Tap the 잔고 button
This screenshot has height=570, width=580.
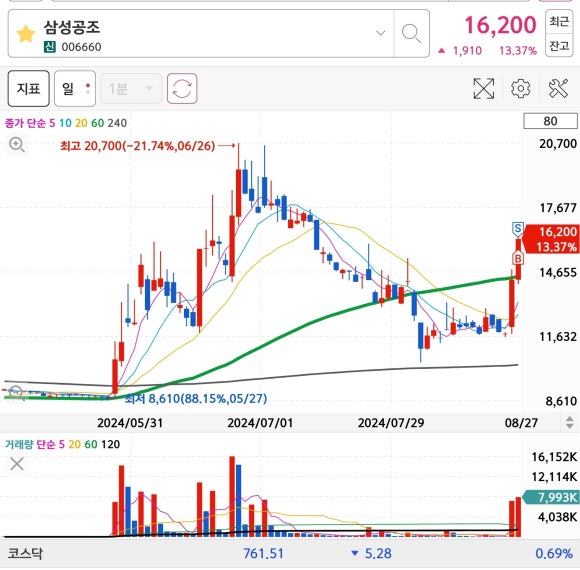point(559,45)
